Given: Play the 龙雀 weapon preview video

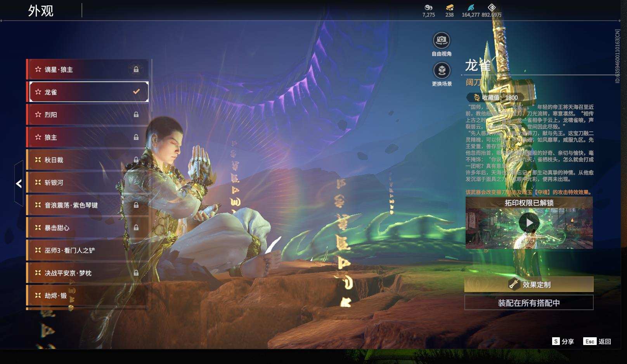Looking at the screenshot, I should [529, 223].
